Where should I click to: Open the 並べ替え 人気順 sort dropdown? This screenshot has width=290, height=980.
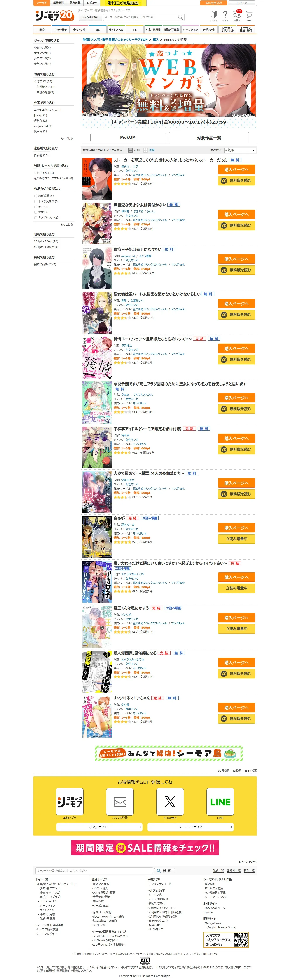(x=240, y=150)
